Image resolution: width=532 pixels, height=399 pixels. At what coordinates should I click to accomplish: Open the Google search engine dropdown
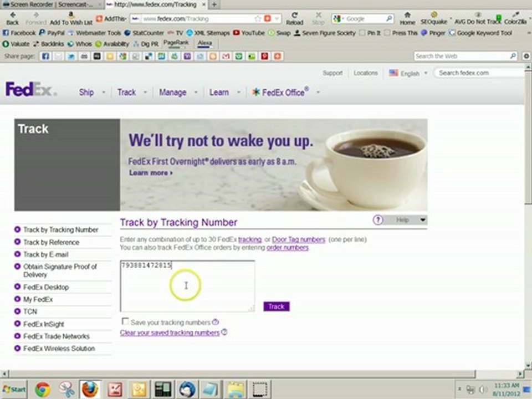click(x=337, y=19)
